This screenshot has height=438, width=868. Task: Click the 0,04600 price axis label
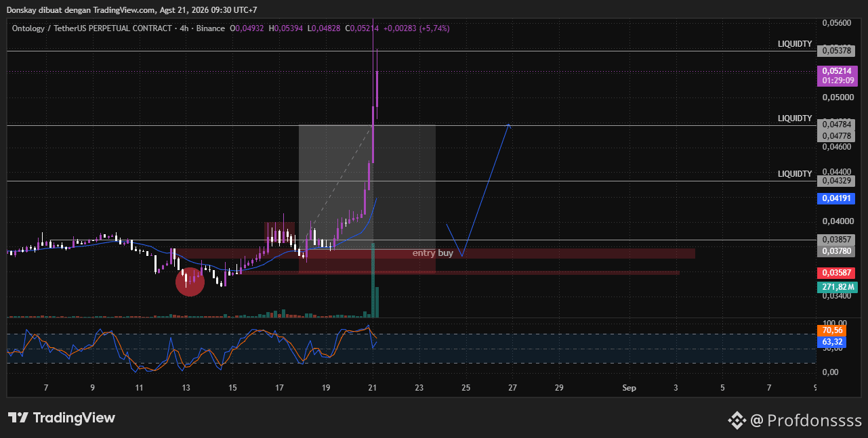(x=836, y=147)
